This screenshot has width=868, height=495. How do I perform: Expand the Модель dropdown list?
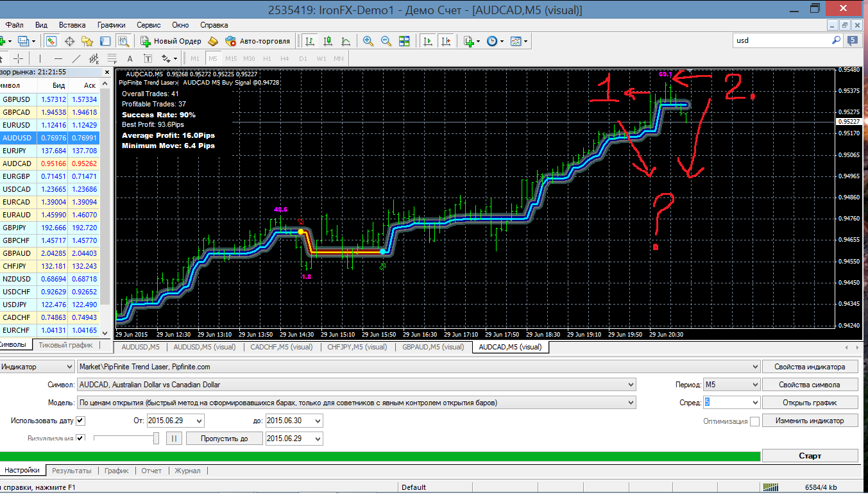coord(631,403)
